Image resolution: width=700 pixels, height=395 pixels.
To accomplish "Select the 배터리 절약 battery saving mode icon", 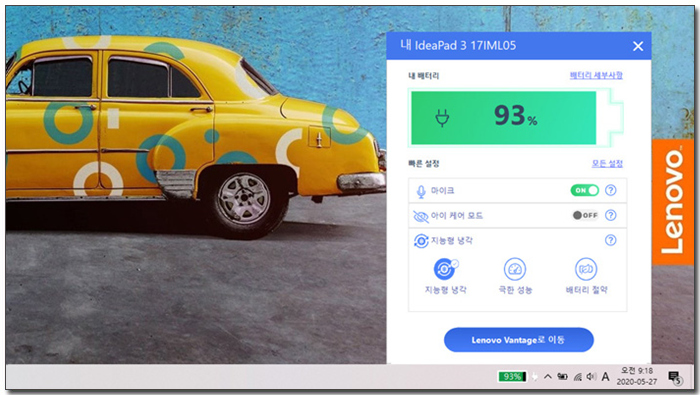I will 586,269.
